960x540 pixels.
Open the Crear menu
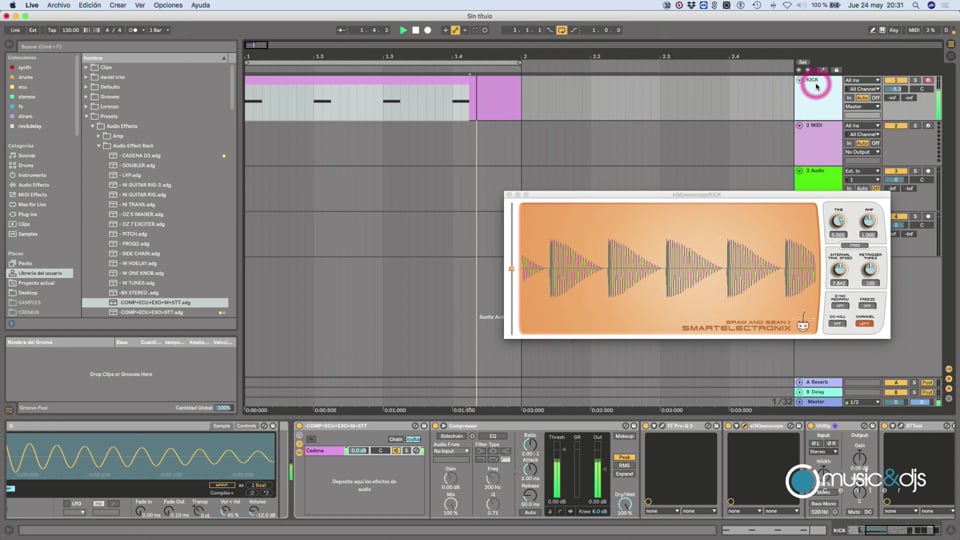118,5
